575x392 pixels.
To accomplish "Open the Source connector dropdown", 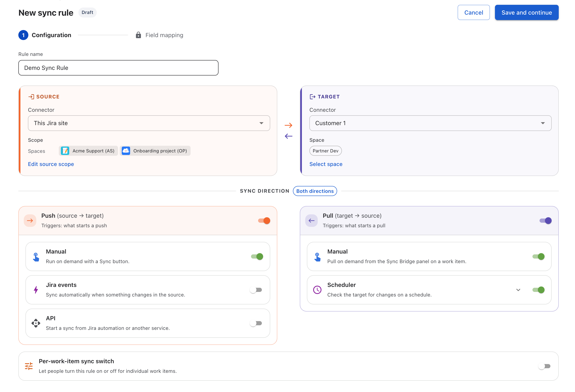I will pyautogui.click(x=149, y=123).
